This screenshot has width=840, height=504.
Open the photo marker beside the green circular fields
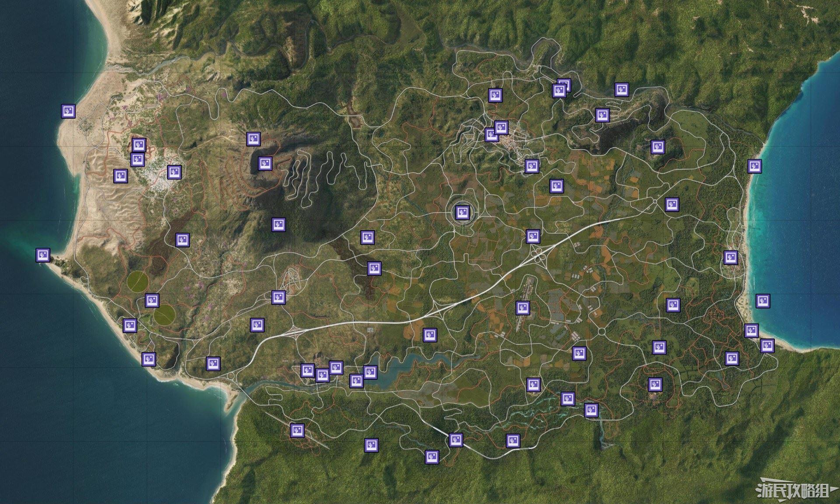(152, 301)
